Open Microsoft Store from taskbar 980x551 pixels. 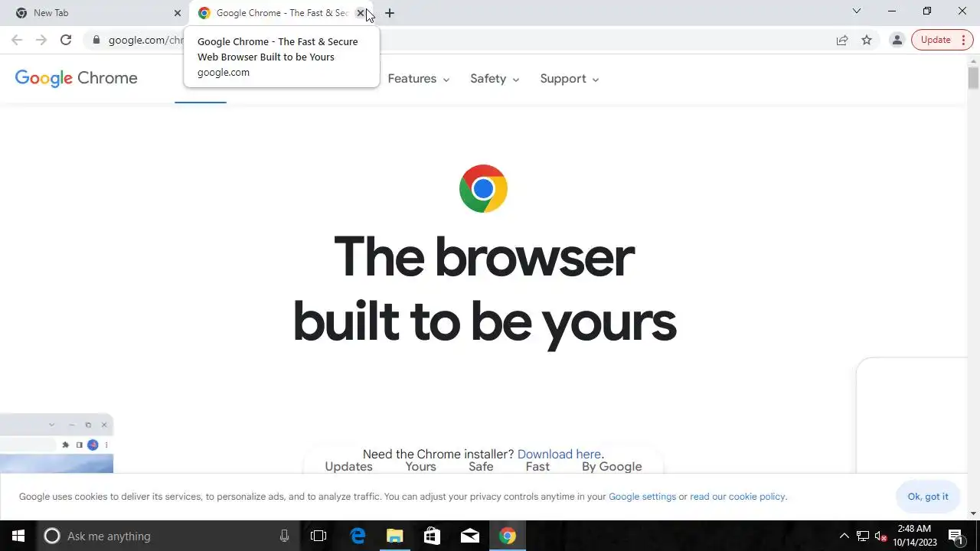[432, 536]
